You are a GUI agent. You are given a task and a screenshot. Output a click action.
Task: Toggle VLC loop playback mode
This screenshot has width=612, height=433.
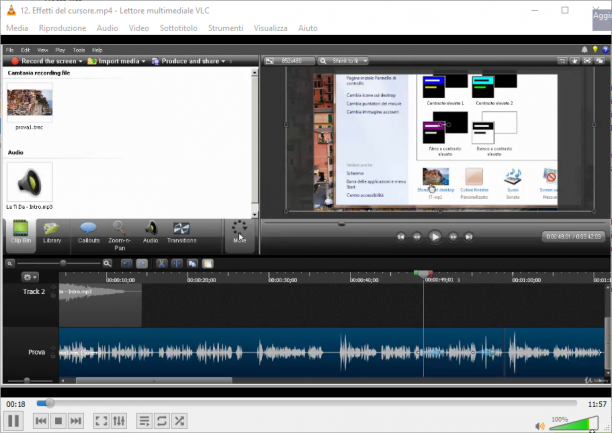click(162, 421)
